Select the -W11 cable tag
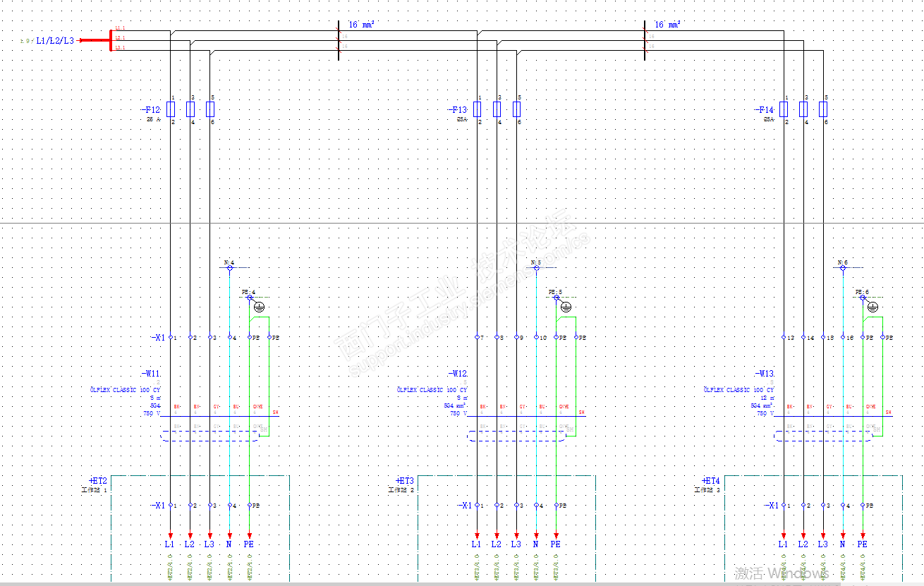 pyautogui.click(x=150, y=374)
